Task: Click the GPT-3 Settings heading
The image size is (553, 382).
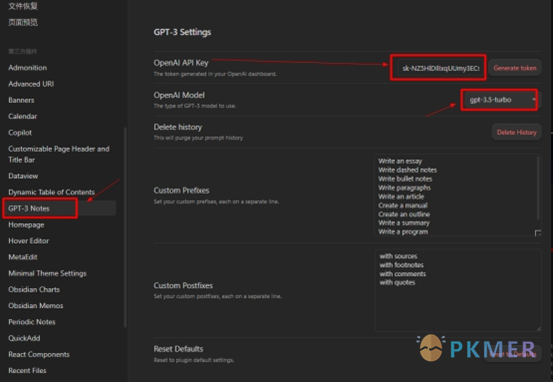Action: (x=182, y=32)
